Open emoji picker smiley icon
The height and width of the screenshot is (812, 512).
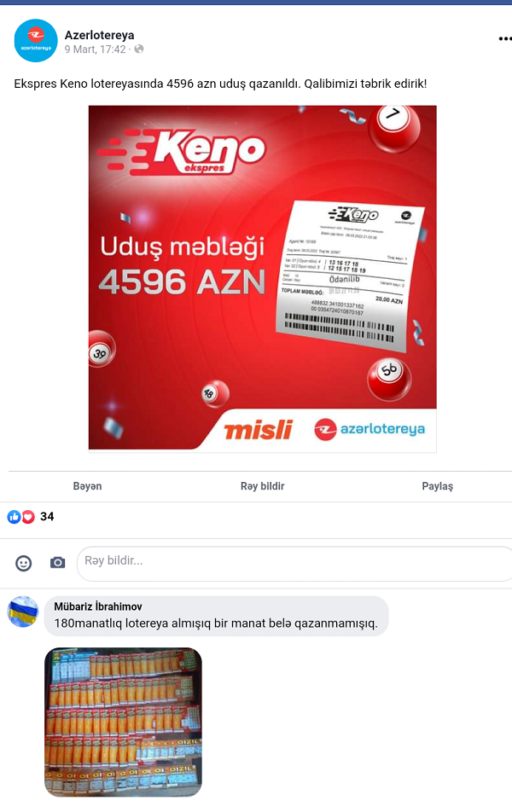click(23, 563)
